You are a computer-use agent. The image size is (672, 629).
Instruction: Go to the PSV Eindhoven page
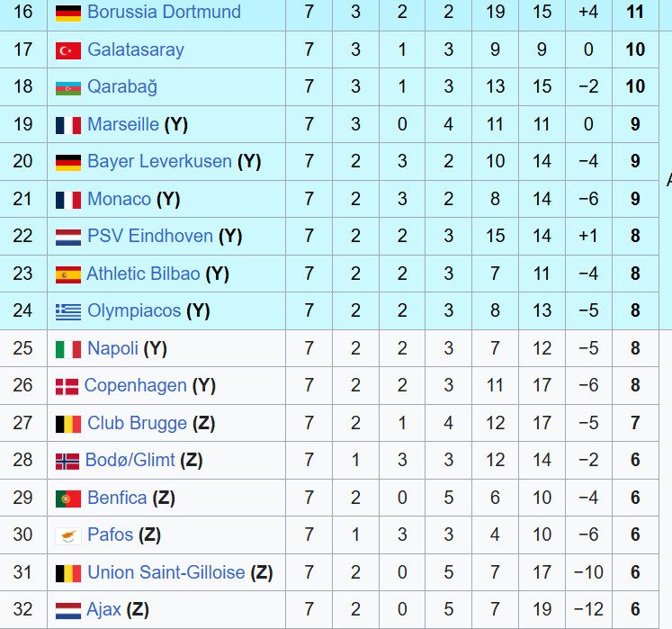150,237
